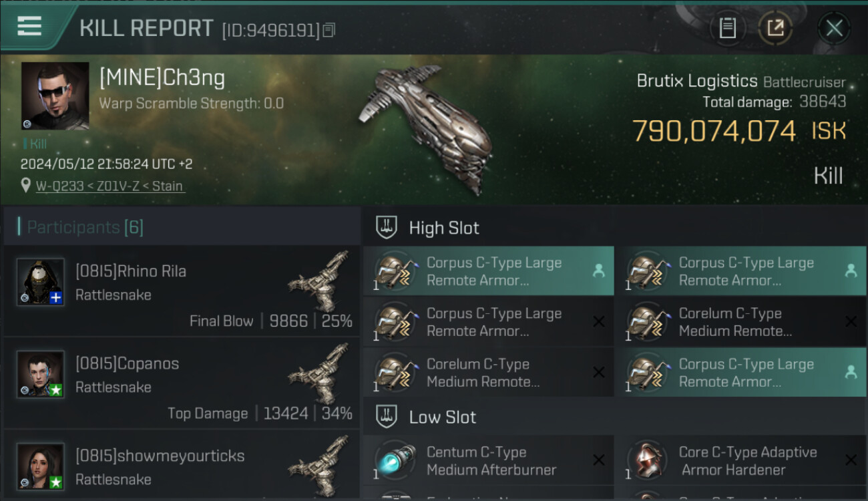Click the Participants [6] header
Screen dimensions: 868x501
click(x=85, y=227)
